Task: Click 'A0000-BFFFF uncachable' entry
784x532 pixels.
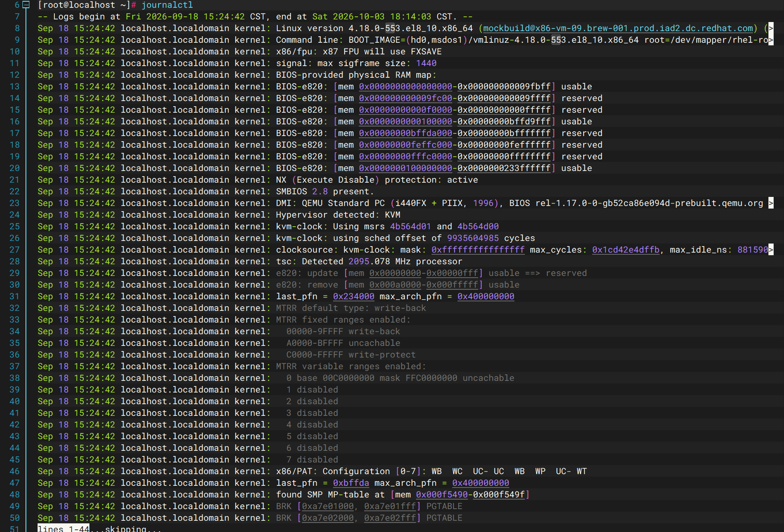Action: (343, 343)
